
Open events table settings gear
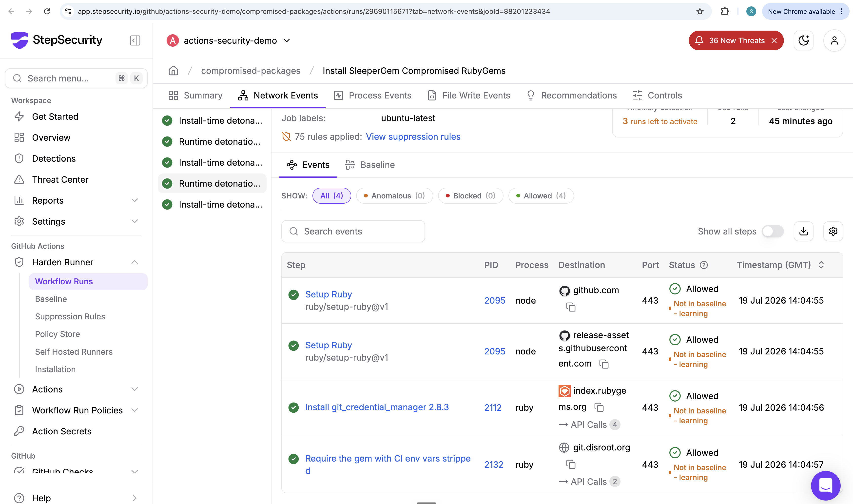(833, 231)
